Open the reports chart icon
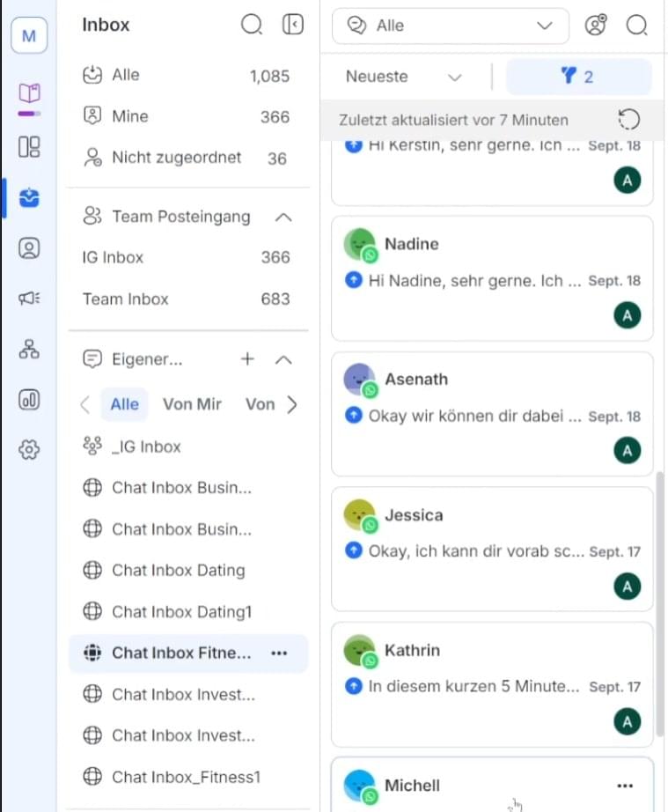668x812 pixels. [x=29, y=400]
